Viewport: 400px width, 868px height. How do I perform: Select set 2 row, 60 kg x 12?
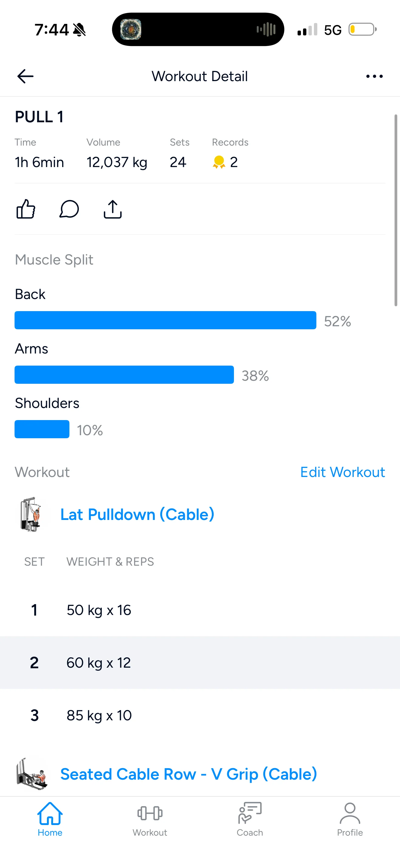point(200,663)
